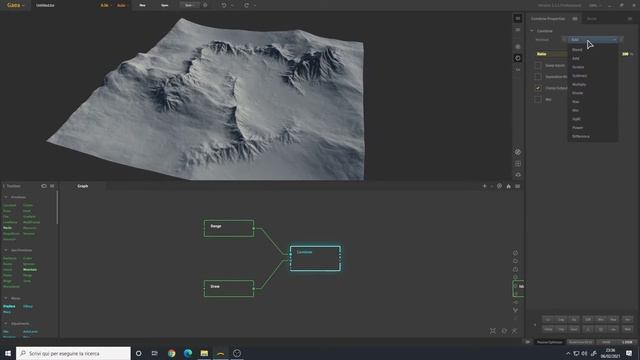640x360 pixels.
Task: Open the Windows Start menu
Action: click(8, 353)
